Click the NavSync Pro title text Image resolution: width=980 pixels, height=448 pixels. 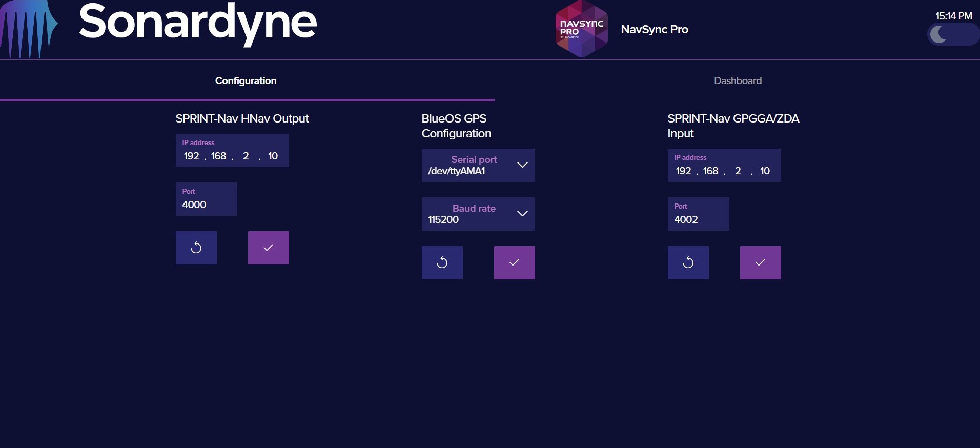point(654,29)
